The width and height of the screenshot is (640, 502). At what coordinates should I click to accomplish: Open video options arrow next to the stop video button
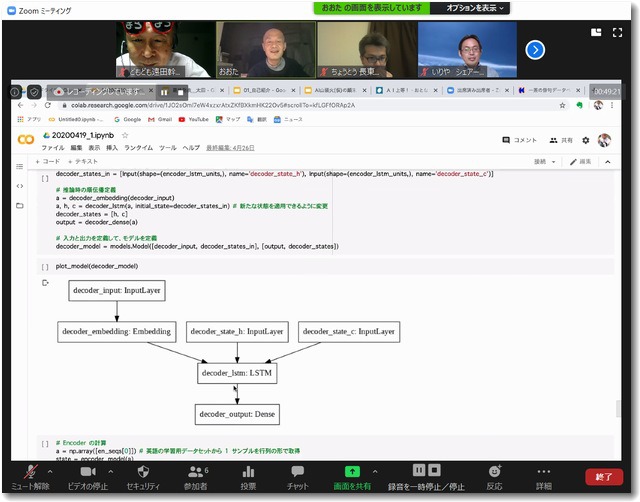pyautogui.click(x=111, y=471)
